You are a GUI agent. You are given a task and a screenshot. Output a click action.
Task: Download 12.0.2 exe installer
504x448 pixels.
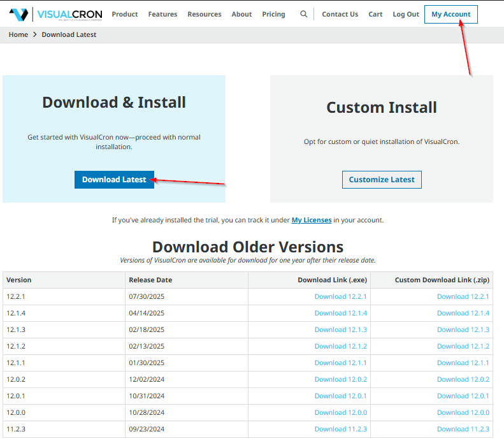click(x=340, y=379)
